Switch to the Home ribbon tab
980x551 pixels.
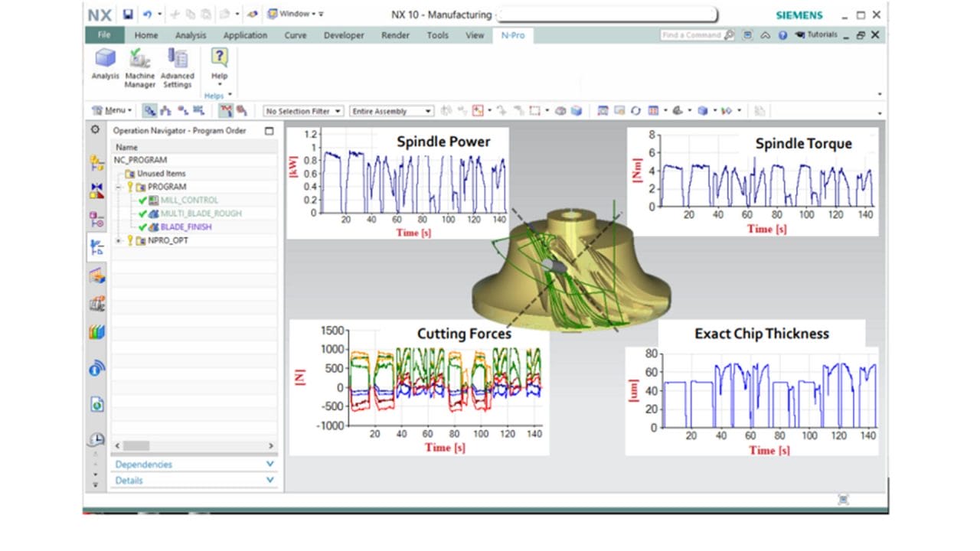pos(145,35)
